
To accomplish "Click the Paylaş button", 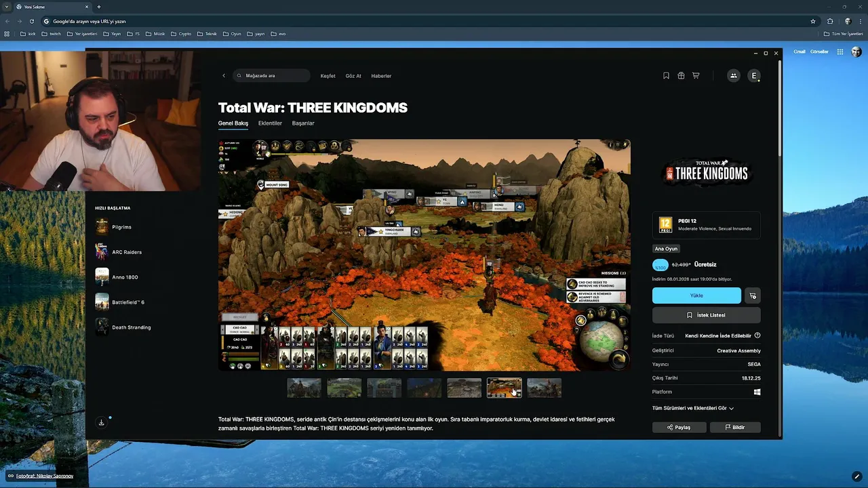I will tap(679, 428).
